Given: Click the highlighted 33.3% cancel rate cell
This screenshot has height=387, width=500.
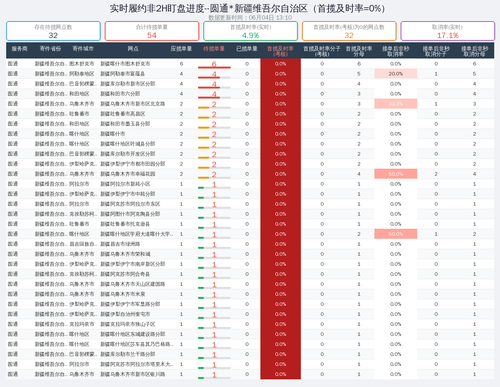Looking at the screenshot, I should (x=396, y=104).
